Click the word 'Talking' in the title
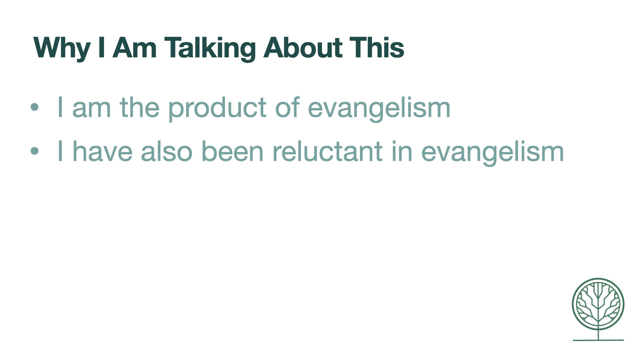 pyautogui.click(x=210, y=48)
